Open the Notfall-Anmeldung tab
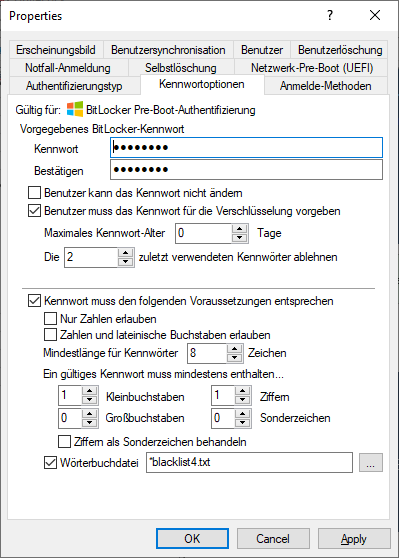 click(68, 68)
